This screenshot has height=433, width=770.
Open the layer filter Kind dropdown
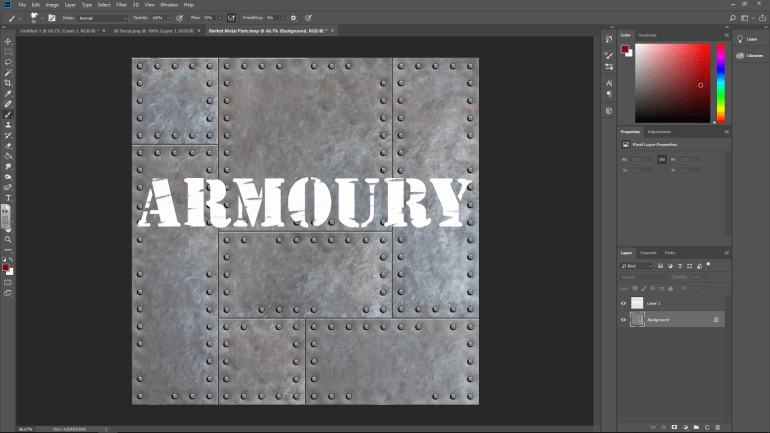637,266
